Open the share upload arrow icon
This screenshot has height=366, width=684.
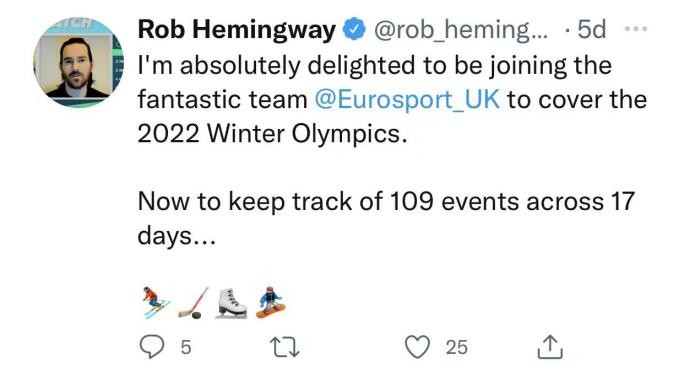tap(550, 347)
